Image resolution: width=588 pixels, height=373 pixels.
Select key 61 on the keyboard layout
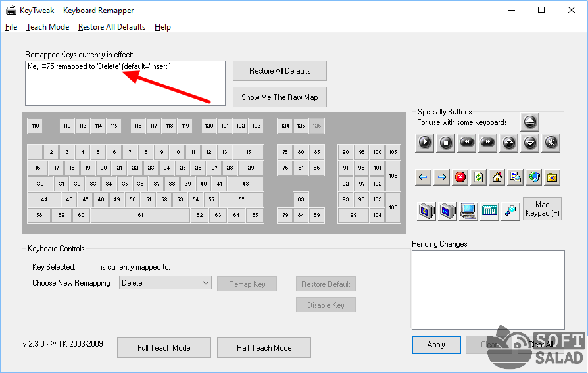[x=140, y=215]
